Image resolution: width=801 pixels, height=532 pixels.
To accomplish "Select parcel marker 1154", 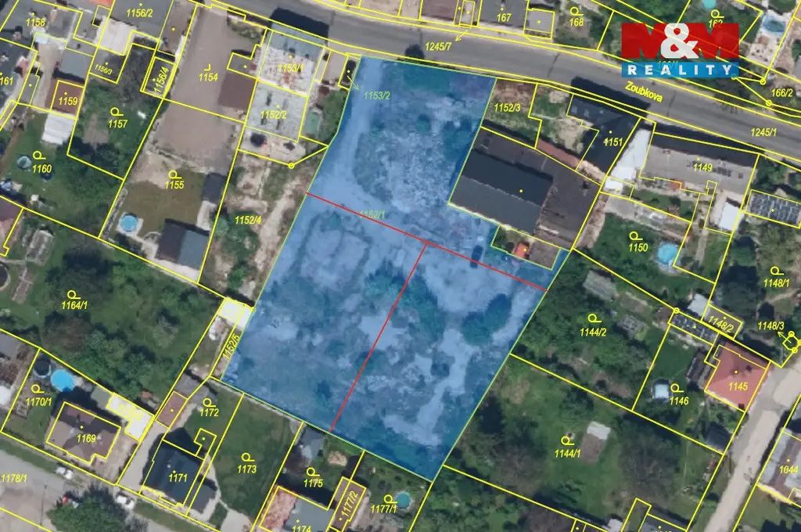I will [x=207, y=72].
